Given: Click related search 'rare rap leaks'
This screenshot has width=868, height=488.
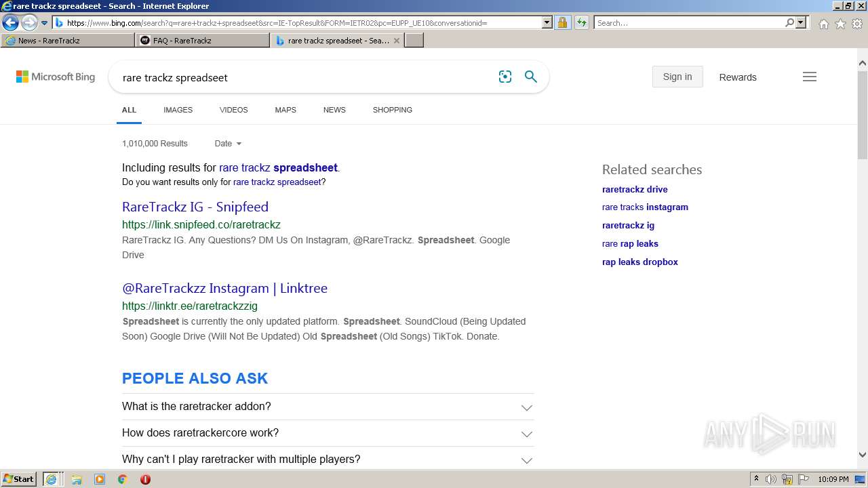Looking at the screenshot, I should [630, 244].
